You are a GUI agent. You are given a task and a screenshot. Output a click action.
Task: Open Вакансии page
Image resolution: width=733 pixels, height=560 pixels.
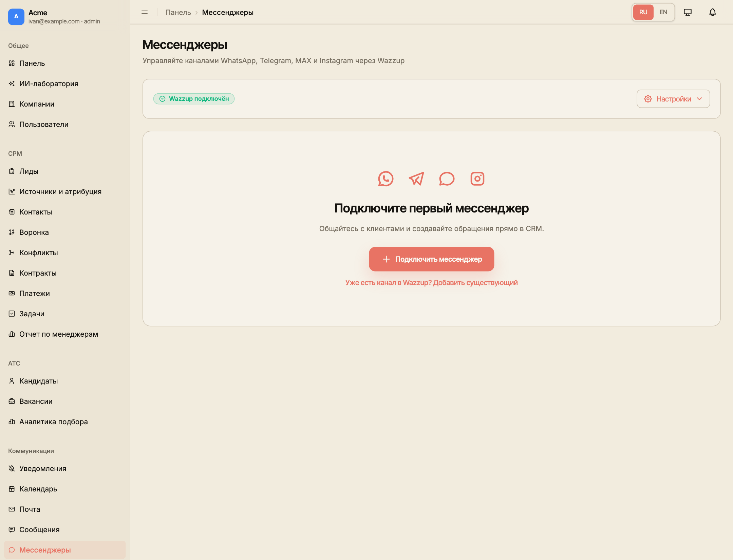(x=65, y=402)
